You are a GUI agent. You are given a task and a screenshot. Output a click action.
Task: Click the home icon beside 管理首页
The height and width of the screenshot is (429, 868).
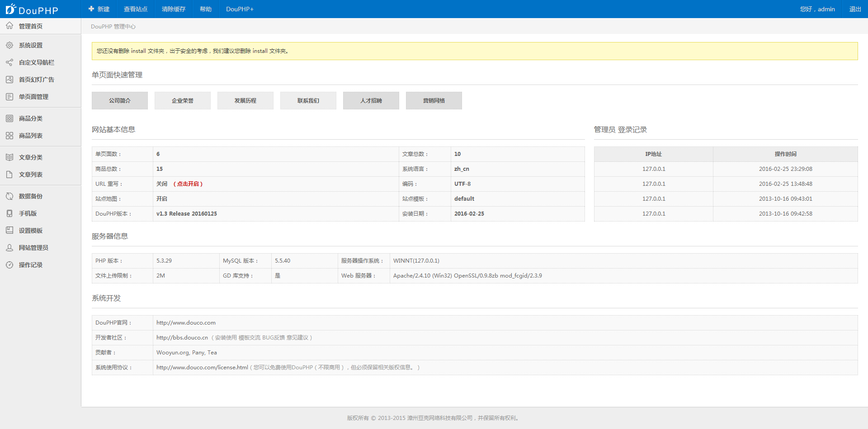9,26
